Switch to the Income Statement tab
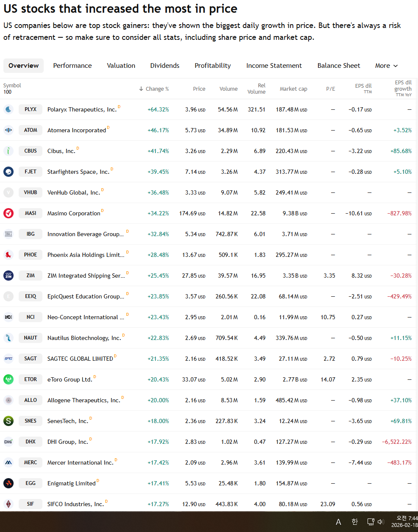 274,66
